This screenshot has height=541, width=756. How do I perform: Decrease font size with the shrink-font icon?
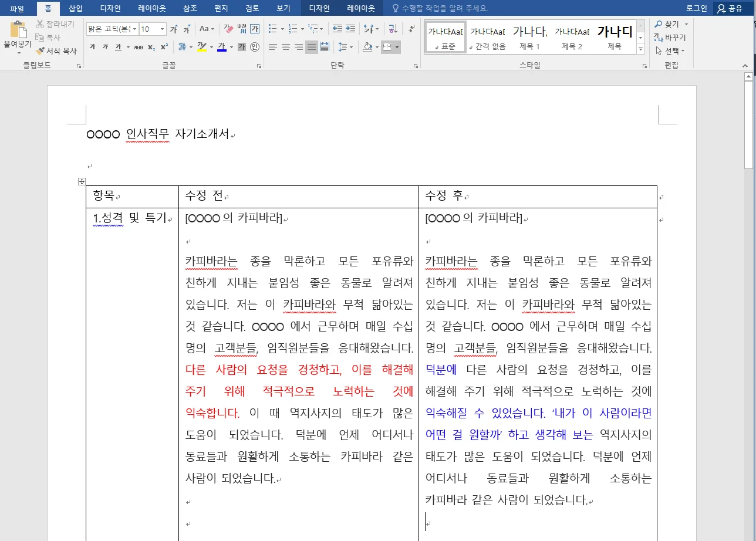[x=186, y=29]
